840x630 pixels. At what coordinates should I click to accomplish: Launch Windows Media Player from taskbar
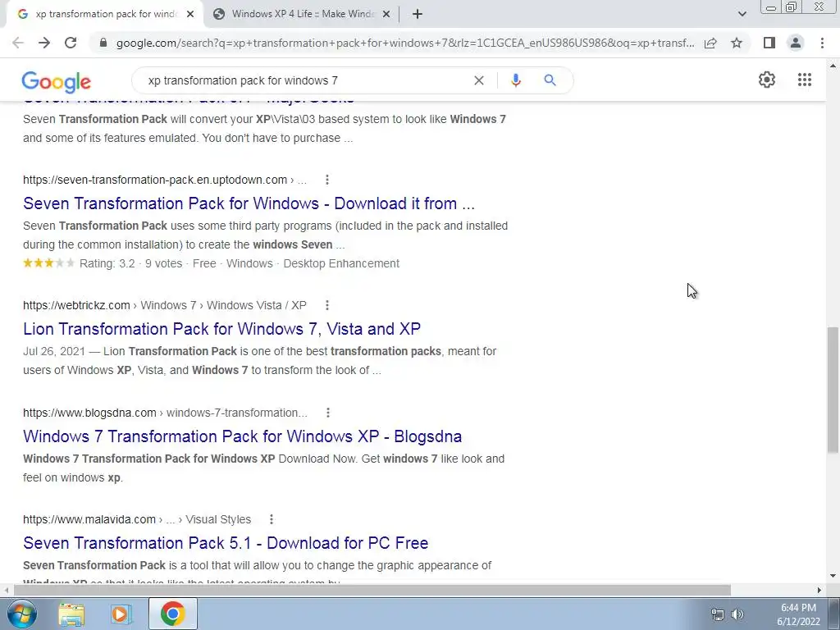pos(121,614)
